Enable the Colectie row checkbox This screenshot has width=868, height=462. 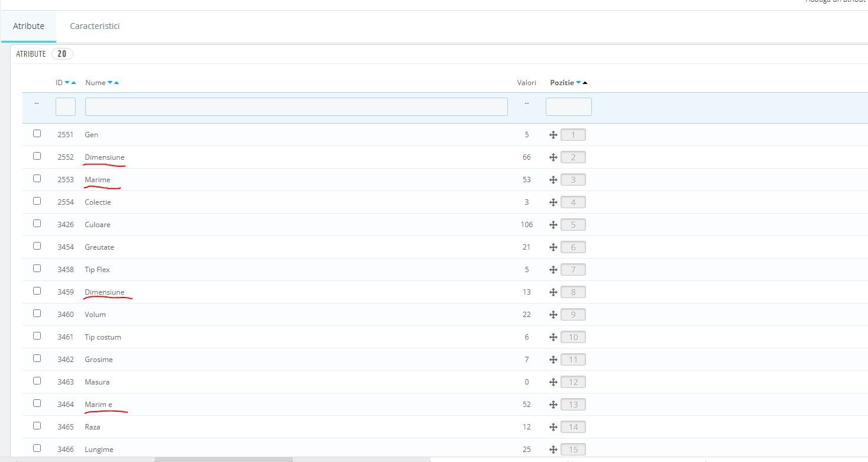tap(37, 201)
